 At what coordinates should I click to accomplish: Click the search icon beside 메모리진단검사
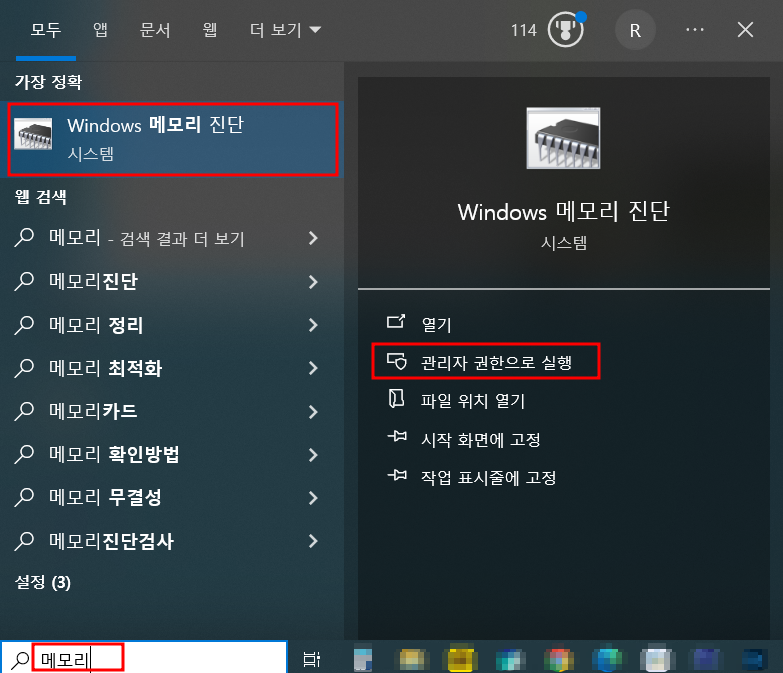click(x=24, y=541)
